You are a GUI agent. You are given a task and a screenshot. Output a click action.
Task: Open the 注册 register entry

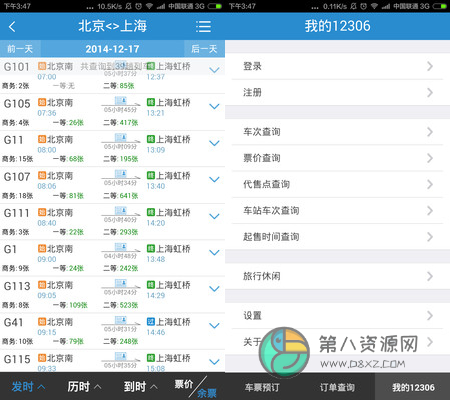(337, 92)
